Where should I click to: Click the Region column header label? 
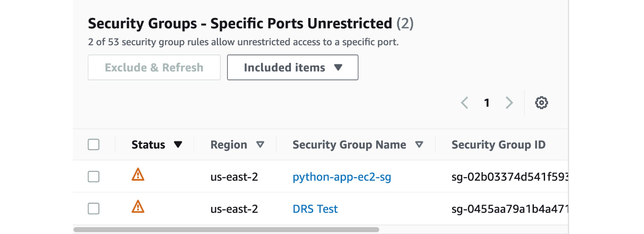coord(229,145)
